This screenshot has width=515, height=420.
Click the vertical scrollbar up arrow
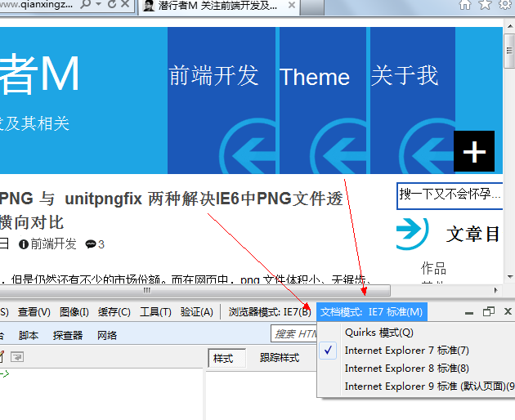[510, 25]
